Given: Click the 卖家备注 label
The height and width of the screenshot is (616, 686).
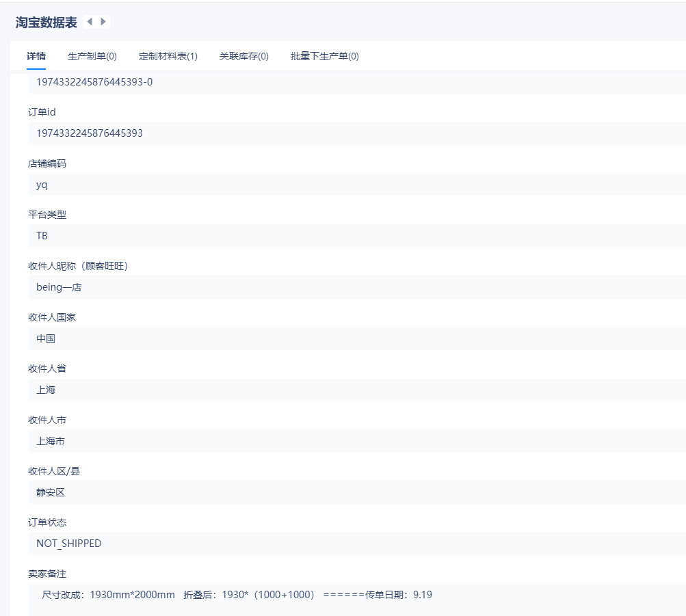Looking at the screenshot, I should [x=47, y=574].
